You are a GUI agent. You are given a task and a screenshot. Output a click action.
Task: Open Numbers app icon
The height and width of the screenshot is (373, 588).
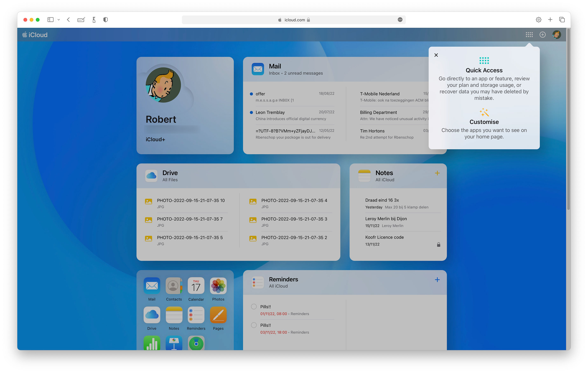(152, 343)
